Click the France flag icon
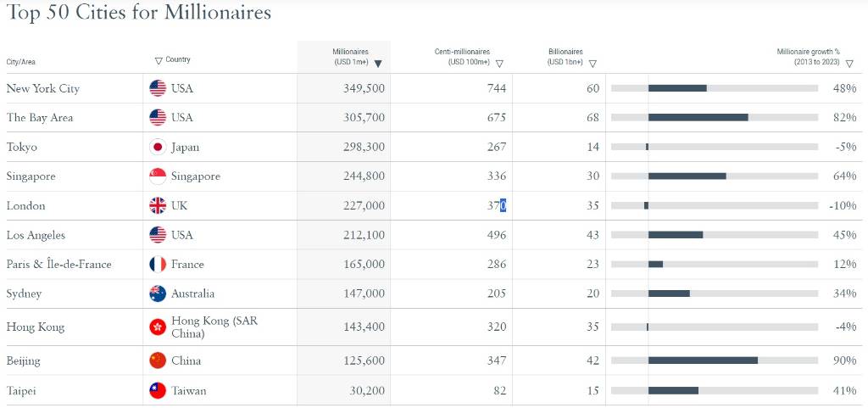 pyautogui.click(x=157, y=264)
